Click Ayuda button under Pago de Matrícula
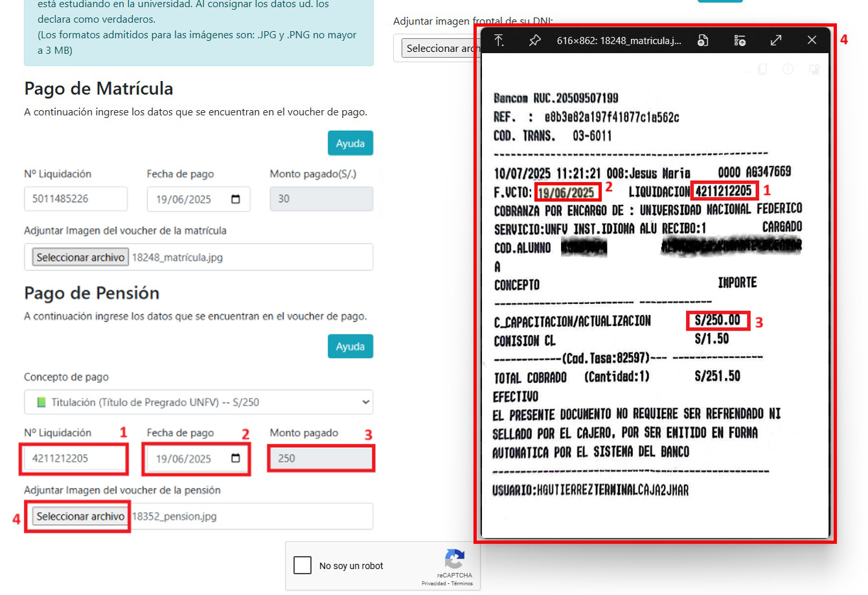This screenshot has width=868, height=595. pyautogui.click(x=350, y=143)
